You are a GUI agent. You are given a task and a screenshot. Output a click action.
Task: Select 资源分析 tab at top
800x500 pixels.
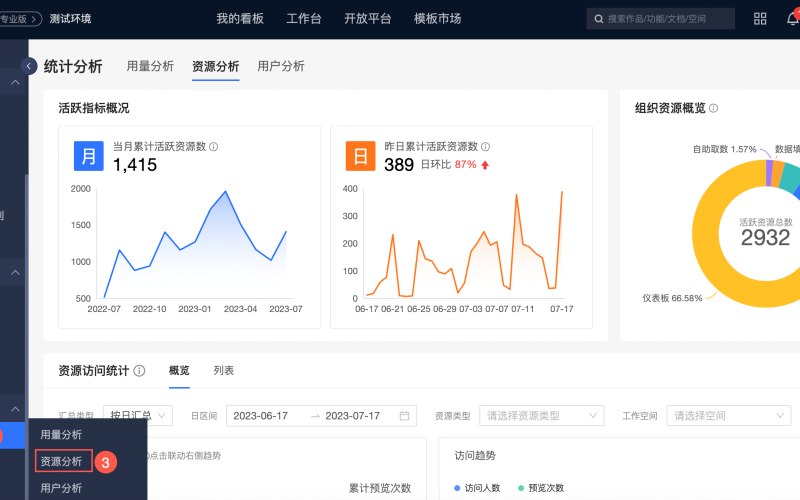click(x=216, y=67)
